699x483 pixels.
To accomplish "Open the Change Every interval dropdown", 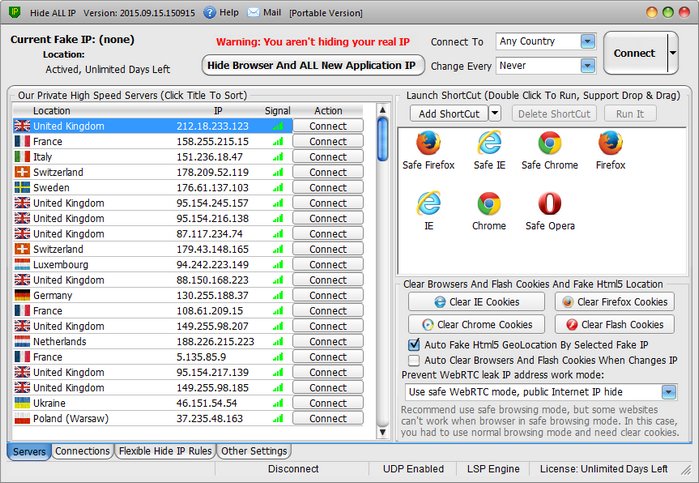I will pos(588,66).
